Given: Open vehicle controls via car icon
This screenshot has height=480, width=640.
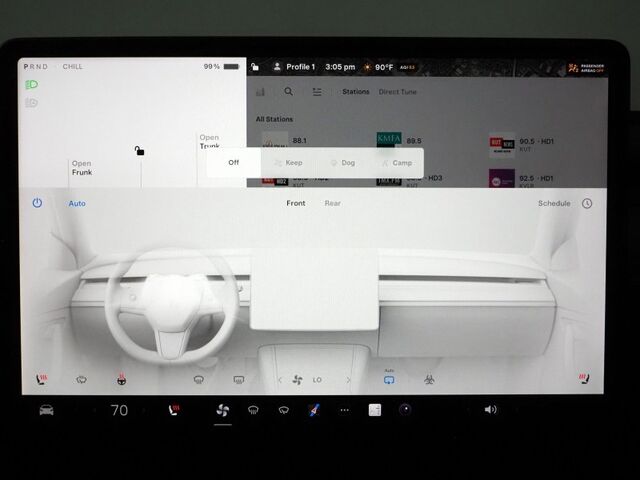Looking at the screenshot, I should [47, 410].
